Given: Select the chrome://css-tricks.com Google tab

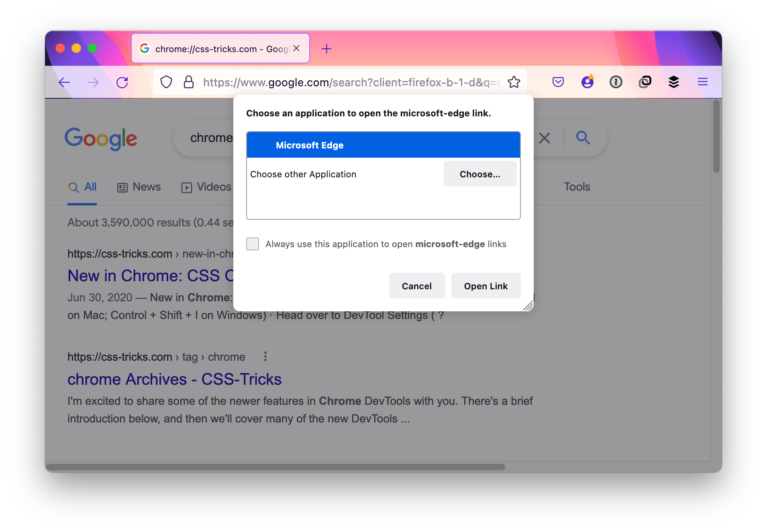Looking at the screenshot, I should 220,49.
